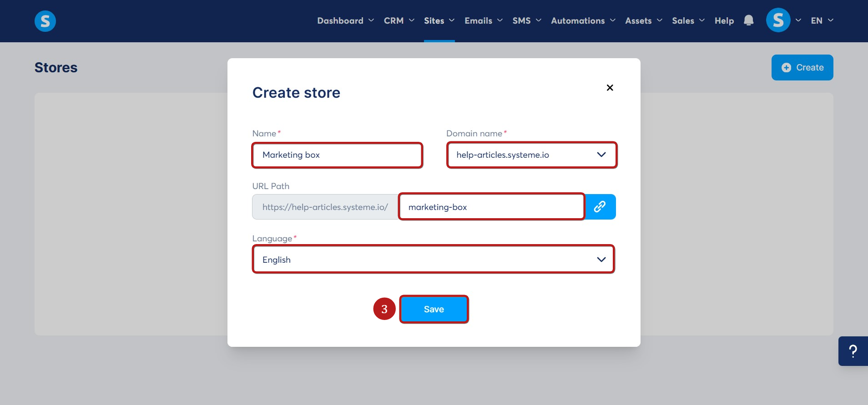This screenshot has height=405, width=868.
Task: Open the notifications bell
Action: coord(748,20)
